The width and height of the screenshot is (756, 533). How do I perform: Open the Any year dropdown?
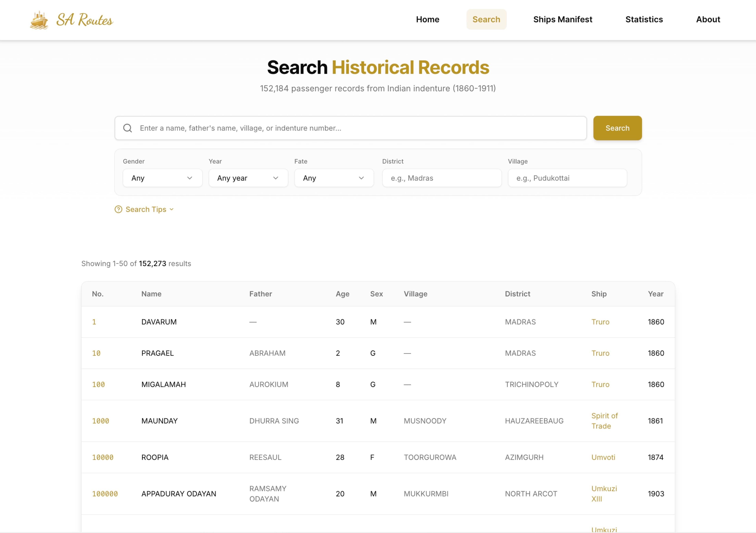point(248,178)
